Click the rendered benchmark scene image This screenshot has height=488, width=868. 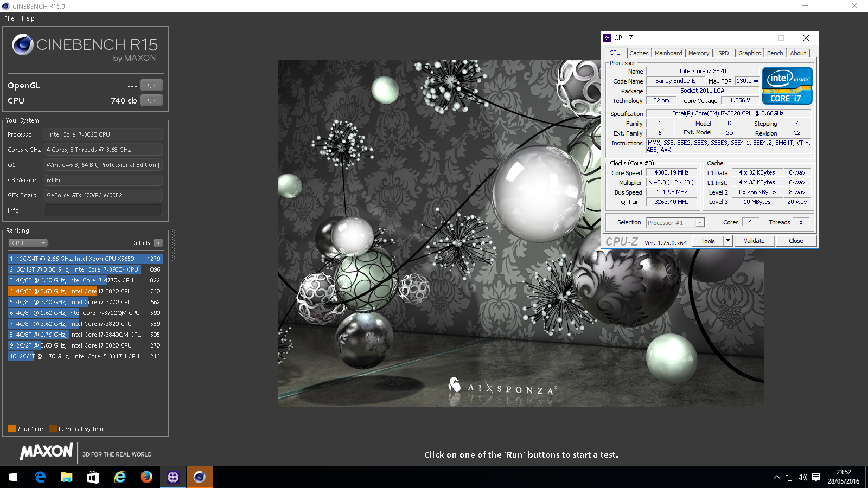coord(521,233)
